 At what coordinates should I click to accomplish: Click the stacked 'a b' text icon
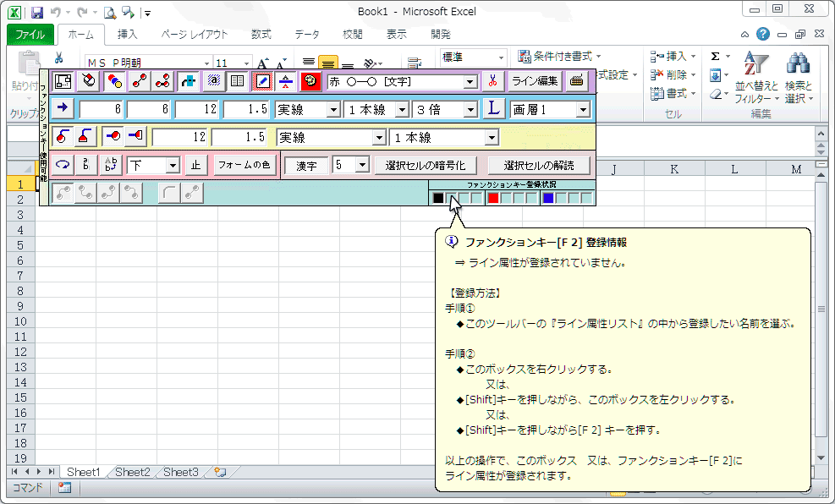[x=85, y=164]
